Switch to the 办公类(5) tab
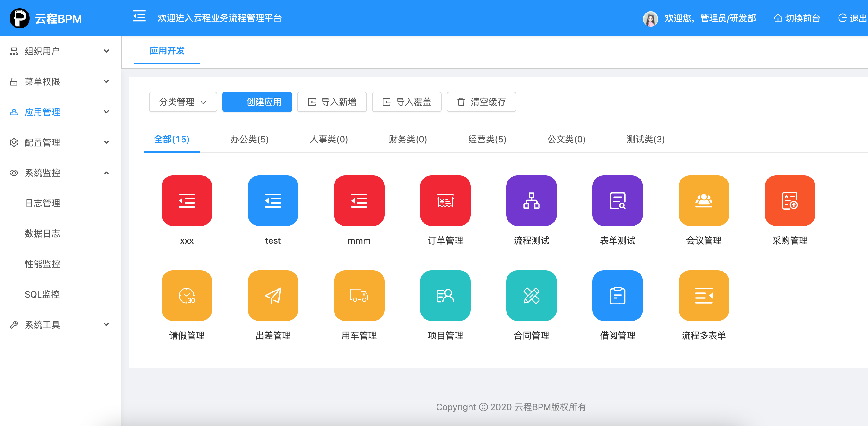This screenshot has height=426, width=868. tap(249, 140)
